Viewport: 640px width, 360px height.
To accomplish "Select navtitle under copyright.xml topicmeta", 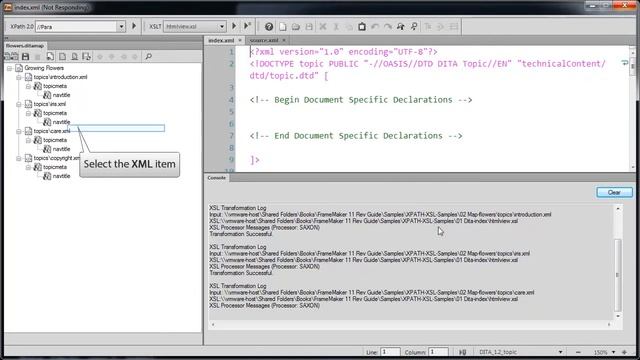I will (x=61, y=176).
